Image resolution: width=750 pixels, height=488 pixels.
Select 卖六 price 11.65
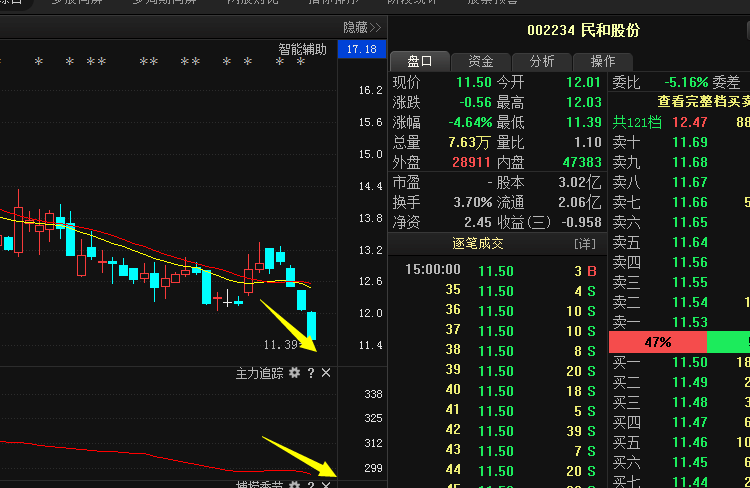point(690,222)
